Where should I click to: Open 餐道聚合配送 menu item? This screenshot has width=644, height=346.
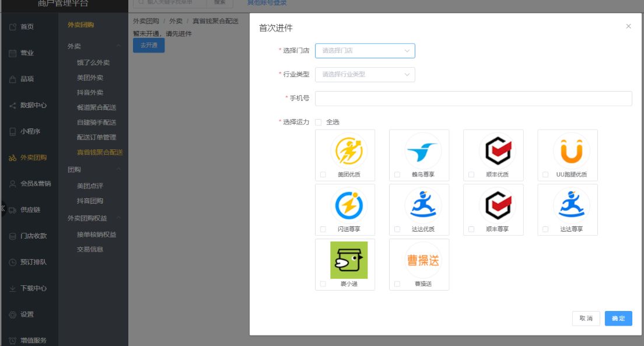coord(96,107)
